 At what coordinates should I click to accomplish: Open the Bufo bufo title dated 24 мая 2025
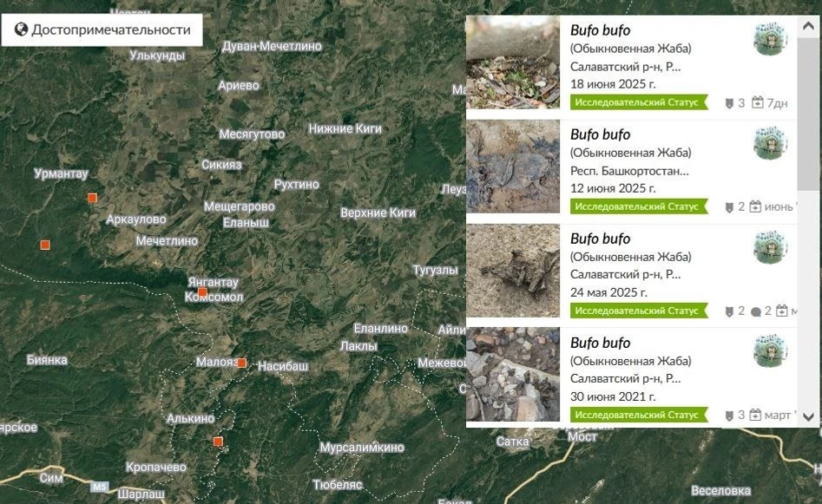coord(601,239)
